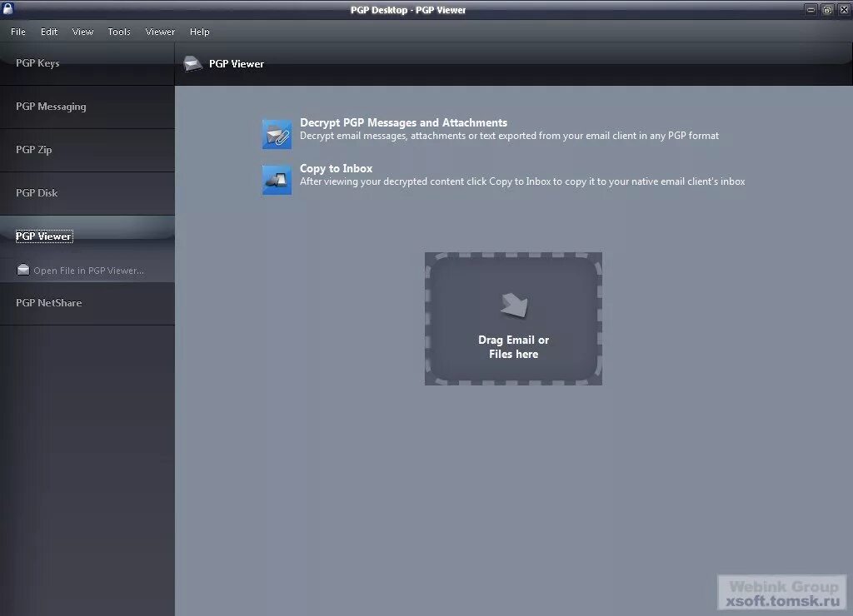Click the Decrypt email messages description text
853x616 pixels.
509,136
